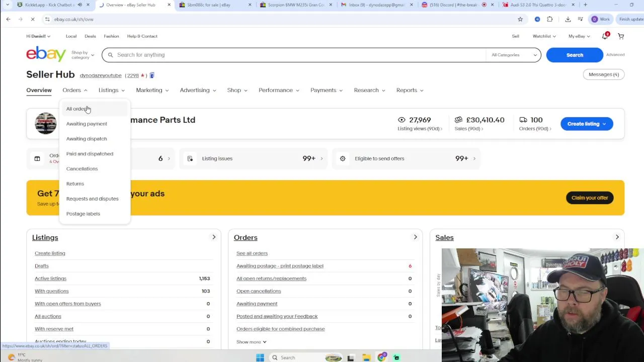Image resolution: width=644 pixels, height=362 pixels.
Task: Open Awaiting postage - print postage label link
Action: click(280, 266)
